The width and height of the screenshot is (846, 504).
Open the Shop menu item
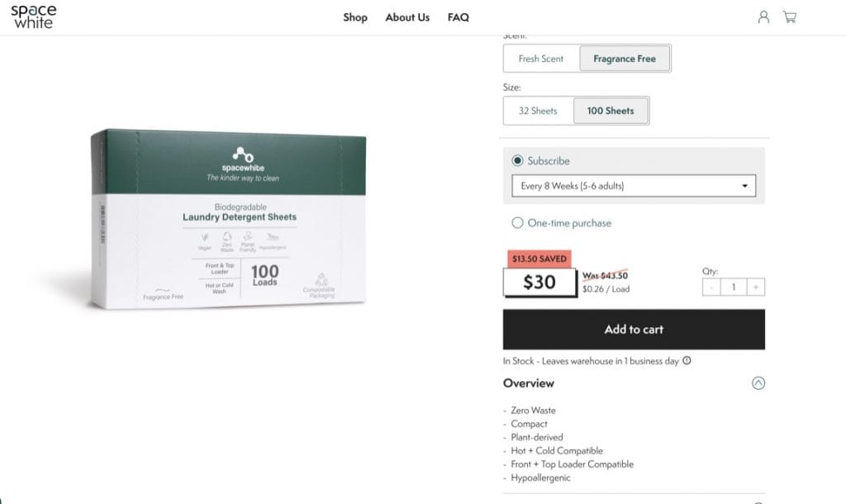355,17
